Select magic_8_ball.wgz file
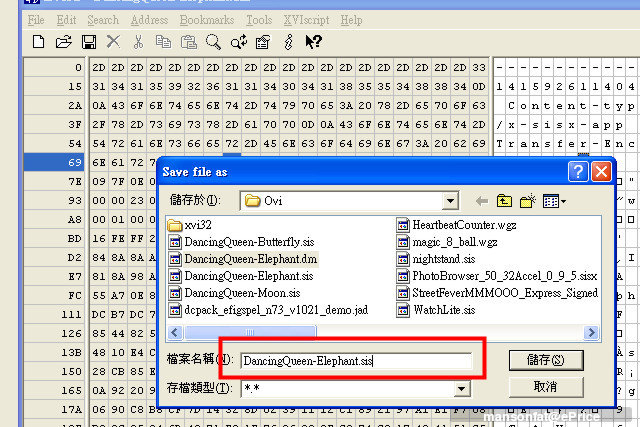 tap(447, 242)
